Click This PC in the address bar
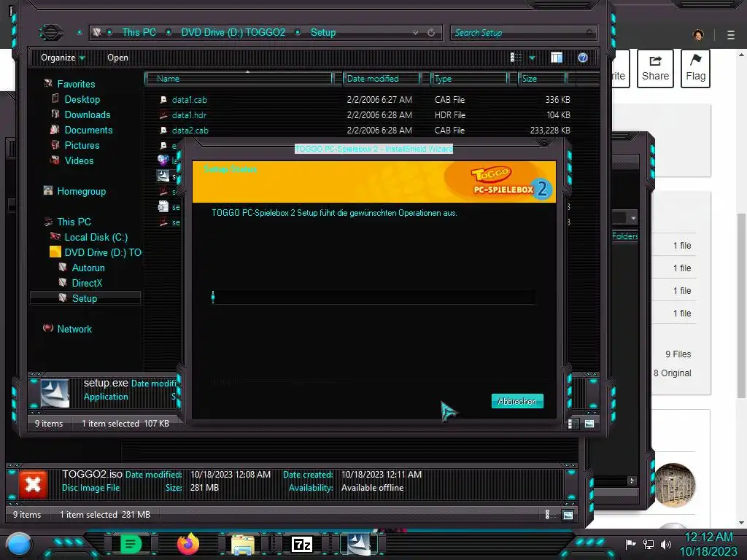This screenshot has height=560, width=747. (139, 32)
